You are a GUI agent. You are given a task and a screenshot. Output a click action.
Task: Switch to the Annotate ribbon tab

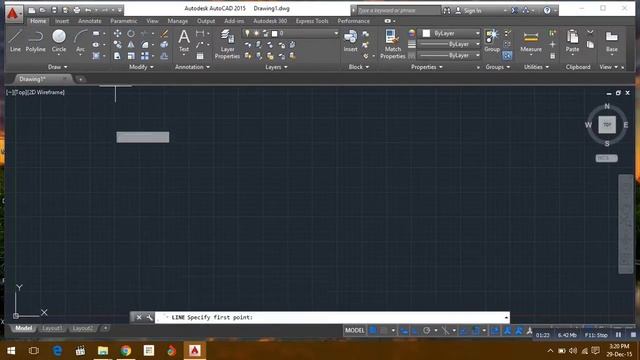[89, 21]
